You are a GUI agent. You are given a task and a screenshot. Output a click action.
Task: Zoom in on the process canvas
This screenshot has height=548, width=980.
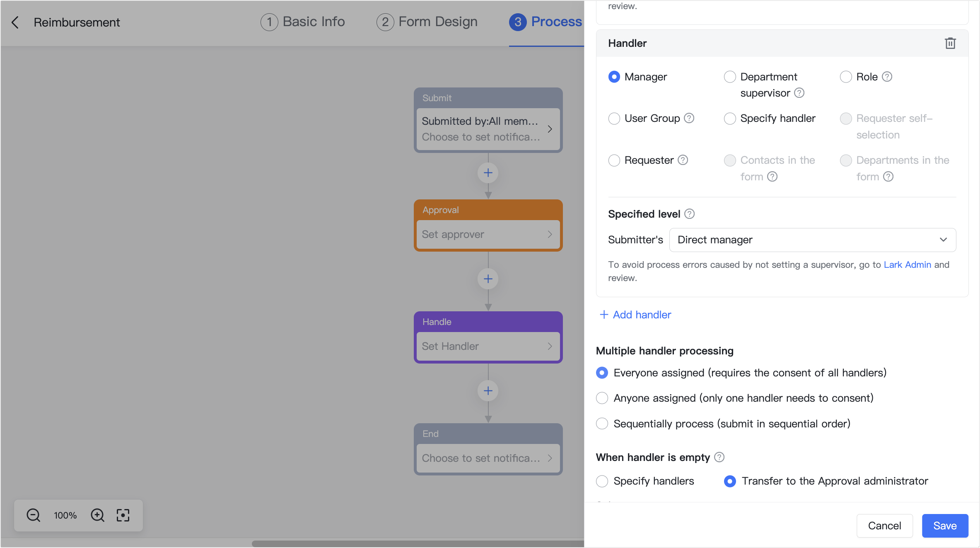pos(97,515)
